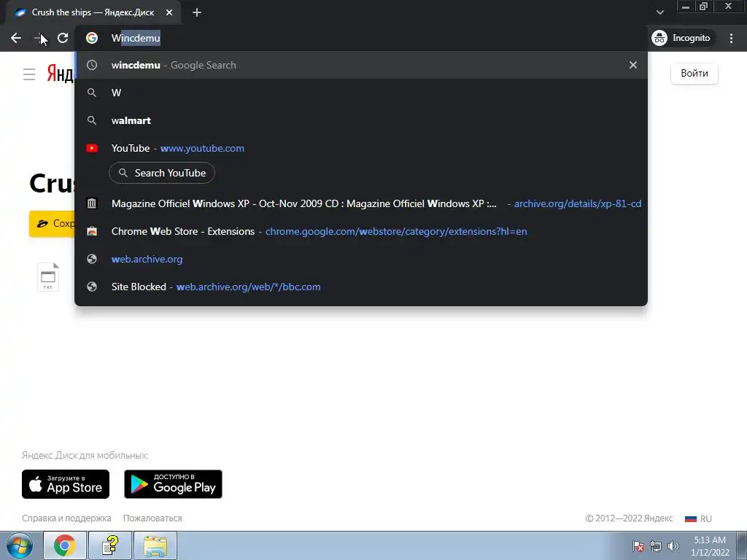Click the magnifier icon beside W suggestion

tap(92, 93)
